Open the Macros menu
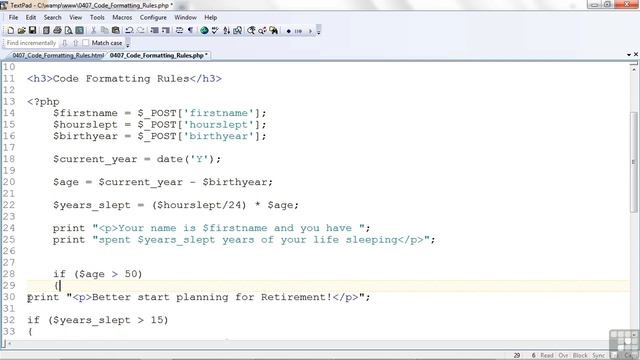 [122, 18]
